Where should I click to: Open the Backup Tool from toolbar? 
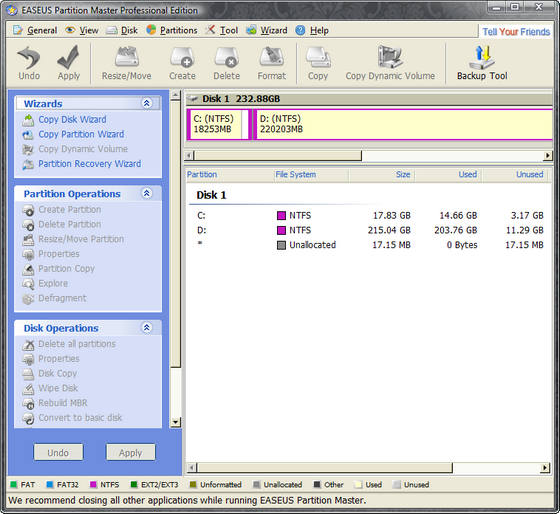point(482,63)
